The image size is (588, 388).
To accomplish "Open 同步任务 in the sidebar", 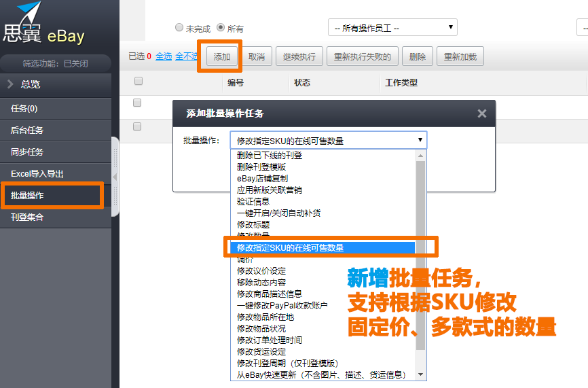I will 56,152.
